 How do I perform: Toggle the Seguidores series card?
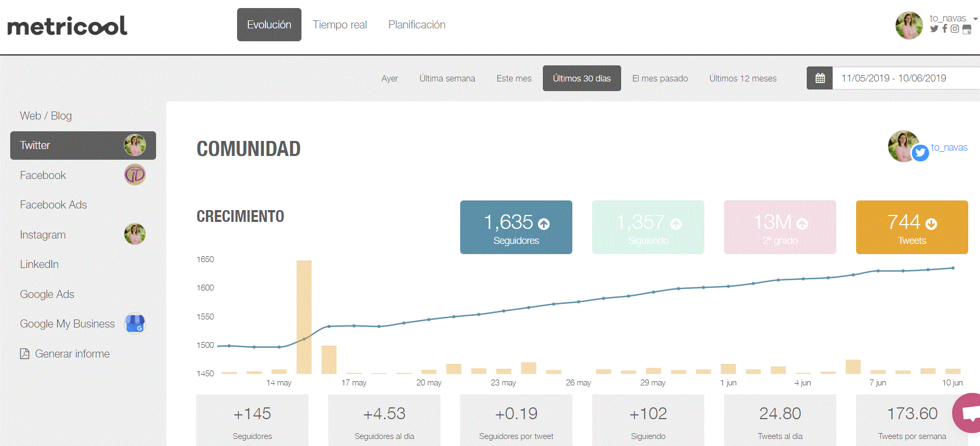[516, 227]
